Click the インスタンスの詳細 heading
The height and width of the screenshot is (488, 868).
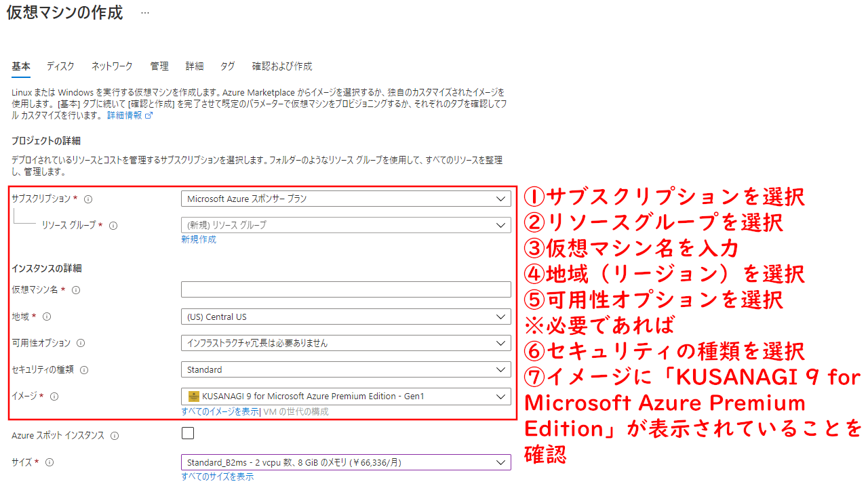tap(47, 268)
